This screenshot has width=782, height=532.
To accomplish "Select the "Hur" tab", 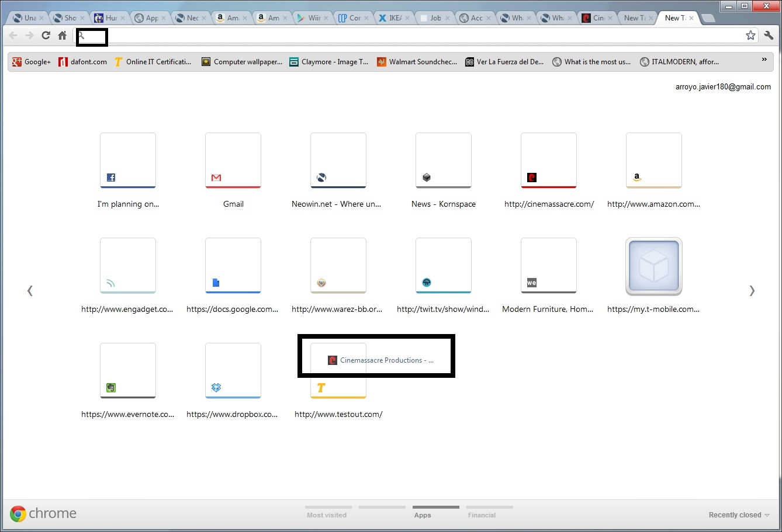I will (108, 18).
